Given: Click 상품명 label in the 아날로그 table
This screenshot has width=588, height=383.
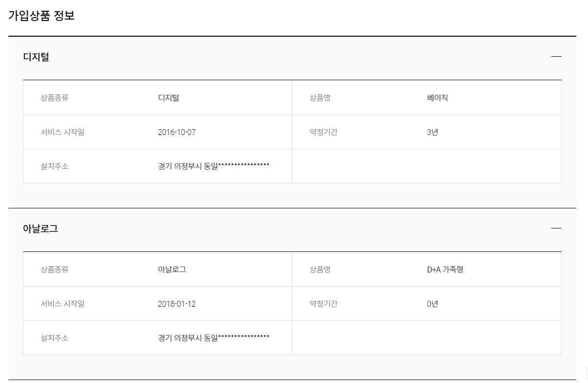Looking at the screenshot, I should point(320,270).
